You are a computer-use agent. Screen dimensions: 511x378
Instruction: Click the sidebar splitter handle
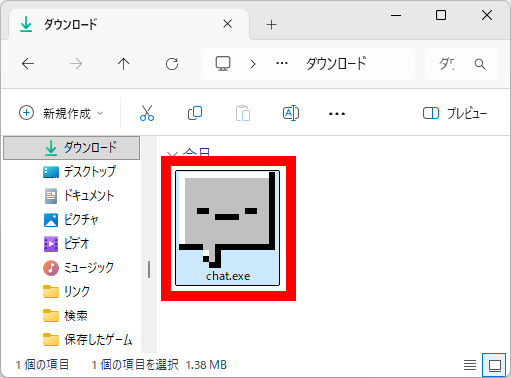tap(149, 269)
